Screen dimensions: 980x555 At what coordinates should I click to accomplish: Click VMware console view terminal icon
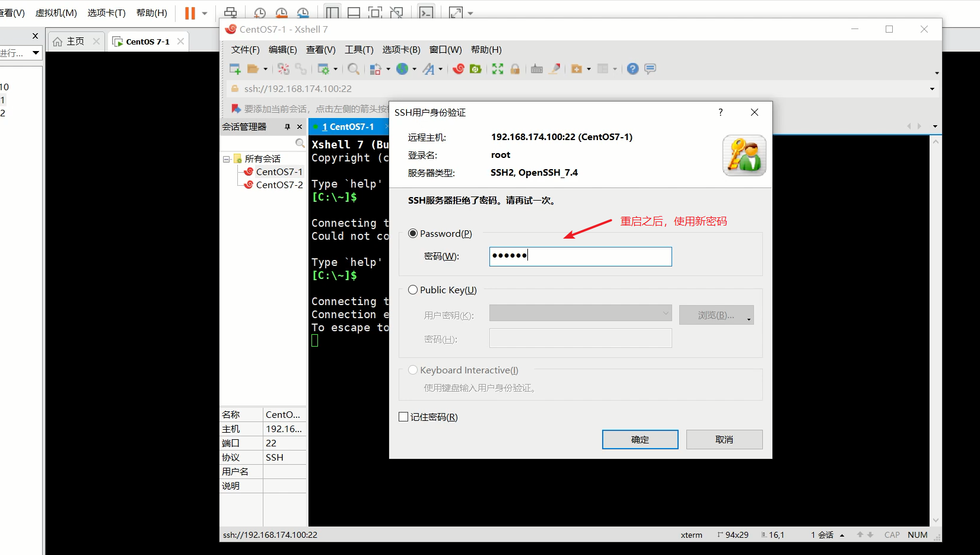[426, 13]
